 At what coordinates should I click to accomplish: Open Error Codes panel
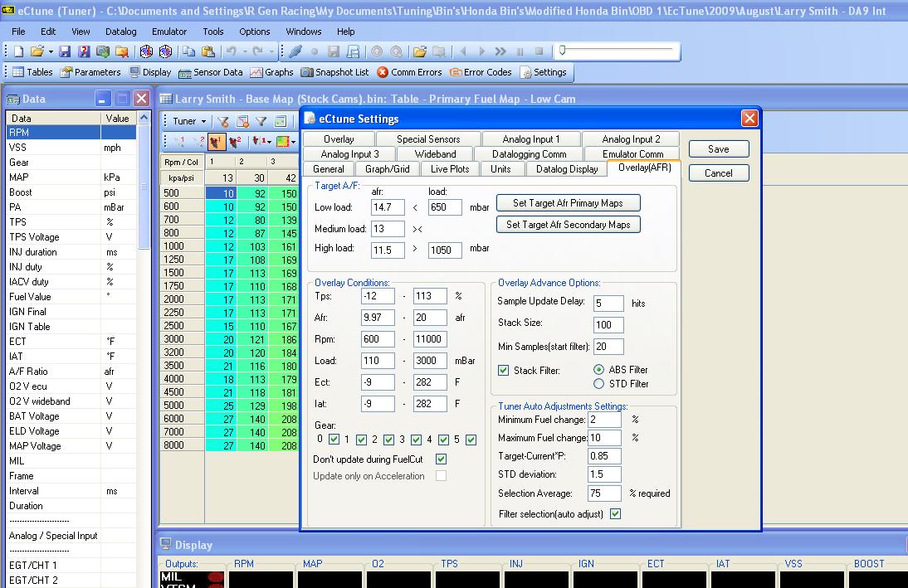tap(481, 72)
